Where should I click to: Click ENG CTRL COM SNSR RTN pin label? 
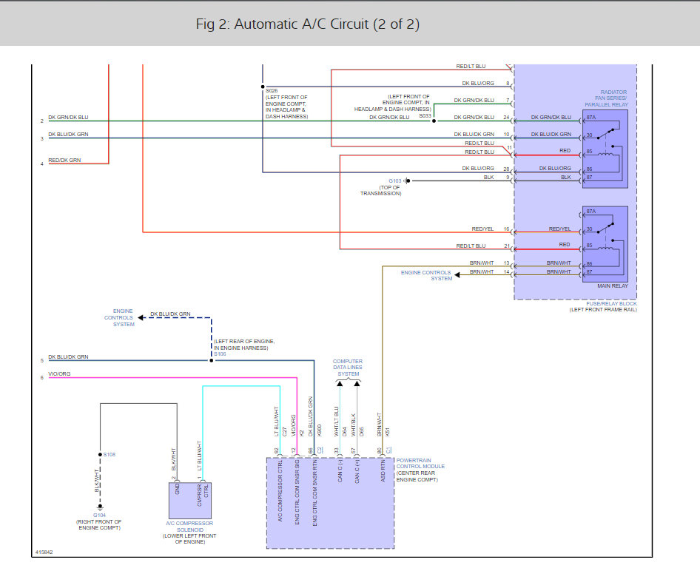pyautogui.click(x=314, y=493)
